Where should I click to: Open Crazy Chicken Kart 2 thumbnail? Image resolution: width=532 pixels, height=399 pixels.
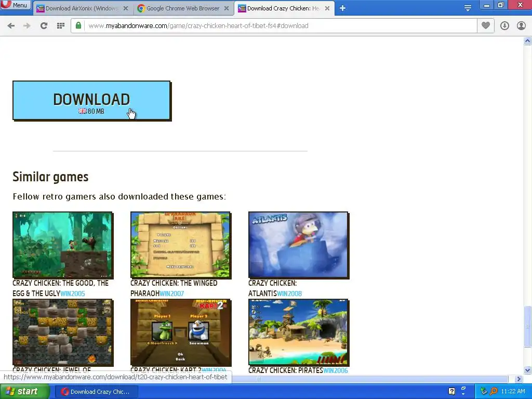click(180, 332)
